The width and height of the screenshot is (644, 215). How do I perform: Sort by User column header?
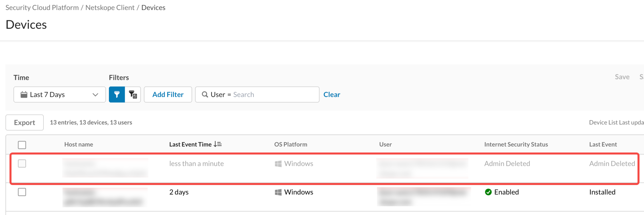(385, 144)
